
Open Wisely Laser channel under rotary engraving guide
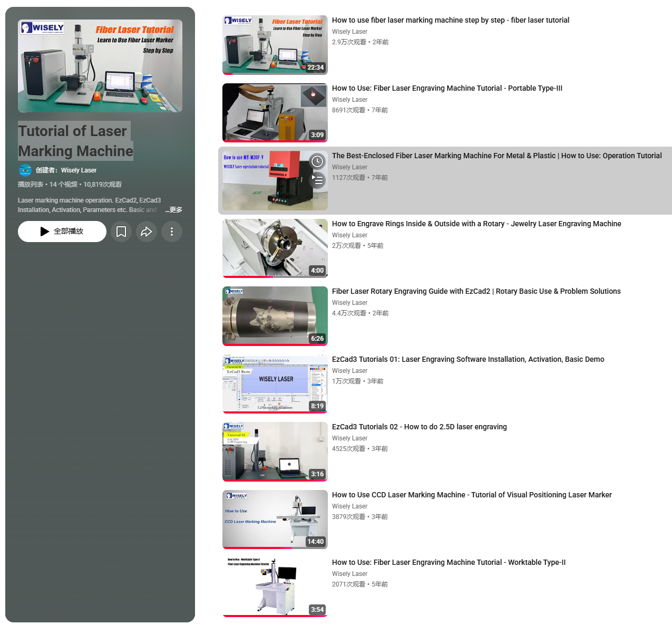pyautogui.click(x=349, y=303)
